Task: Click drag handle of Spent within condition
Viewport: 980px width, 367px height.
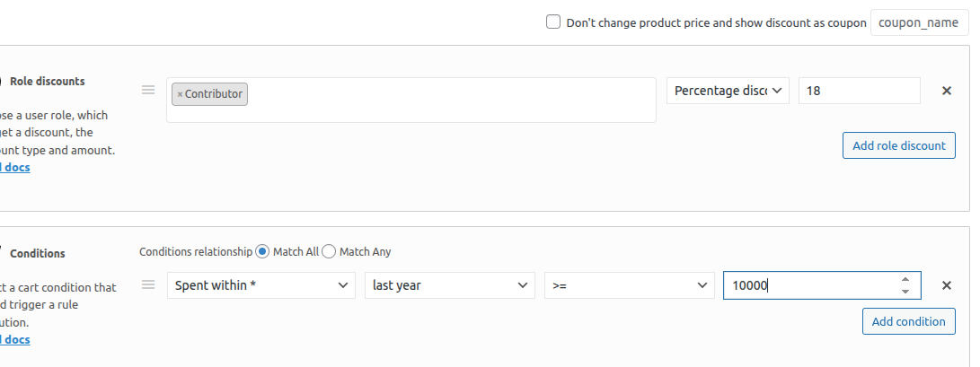Action: [149, 284]
